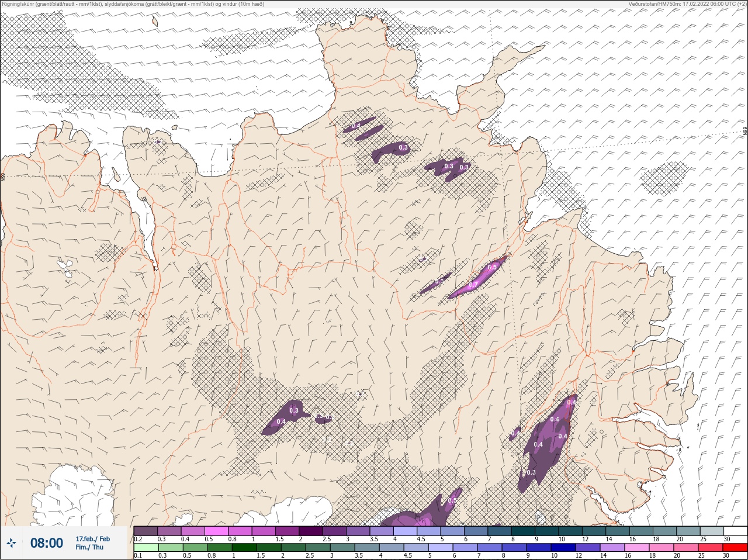Viewport: 748px width, 560px height.
Task: Click the top-row legend value 12
Action: coord(586,539)
